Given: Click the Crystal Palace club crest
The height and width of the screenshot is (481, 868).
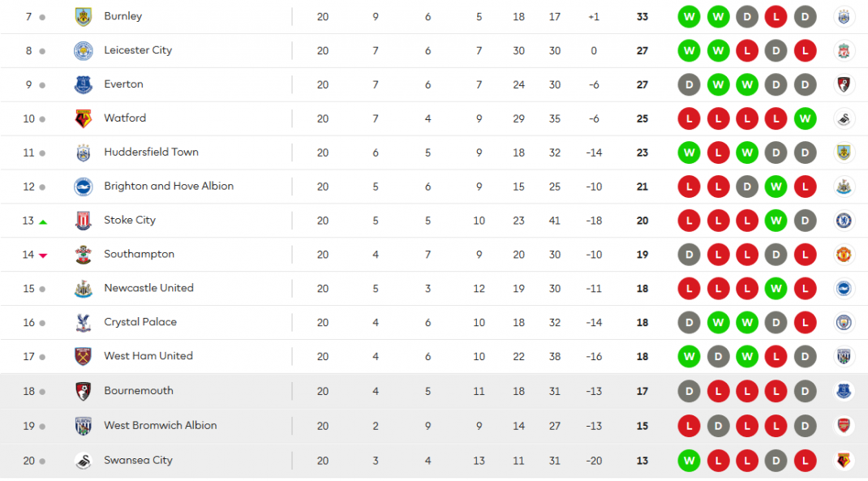Looking at the screenshot, I should coord(83,323).
